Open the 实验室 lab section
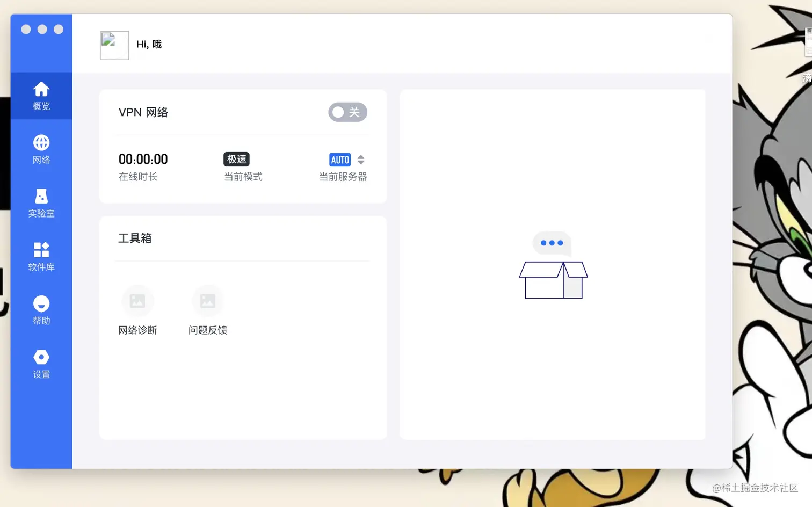The height and width of the screenshot is (507, 812). (x=41, y=203)
